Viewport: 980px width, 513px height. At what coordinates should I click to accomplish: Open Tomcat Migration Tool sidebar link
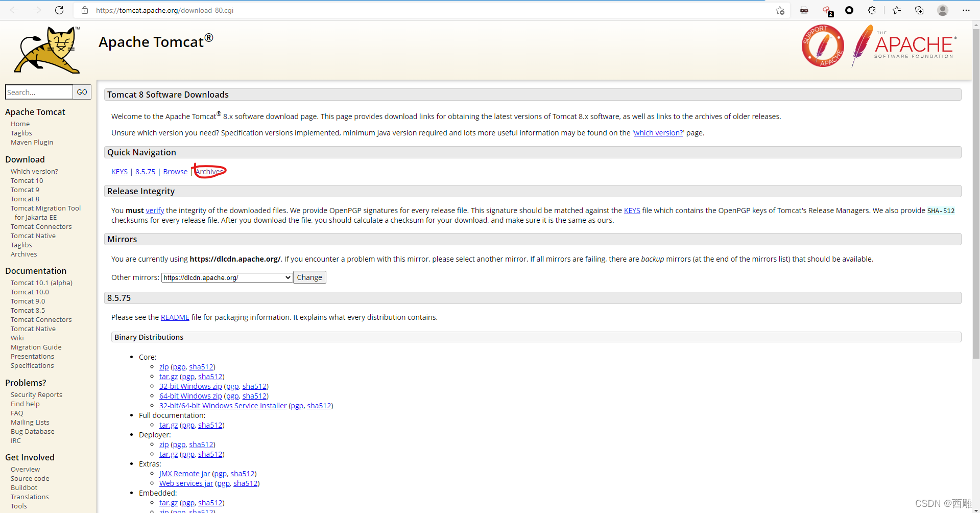(46, 213)
